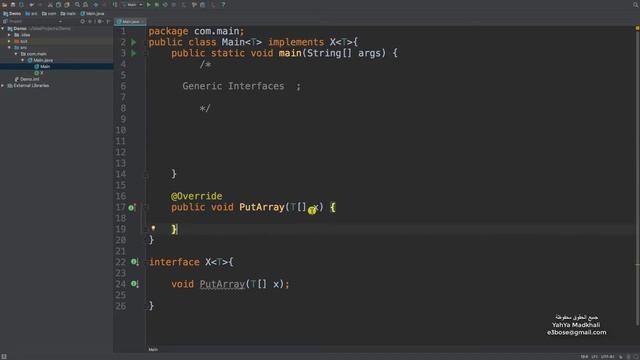Open the Main run configuration dropdown
This screenshot has width=640, height=360.
pos(133,5)
